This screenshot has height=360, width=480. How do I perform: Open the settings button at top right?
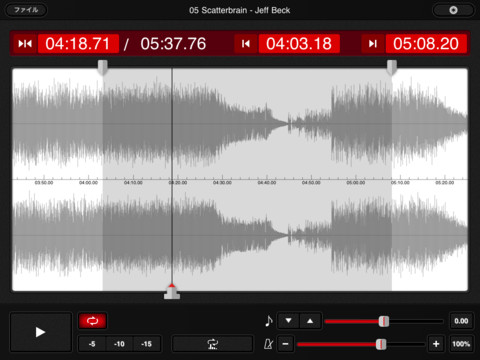click(x=453, y=10)
